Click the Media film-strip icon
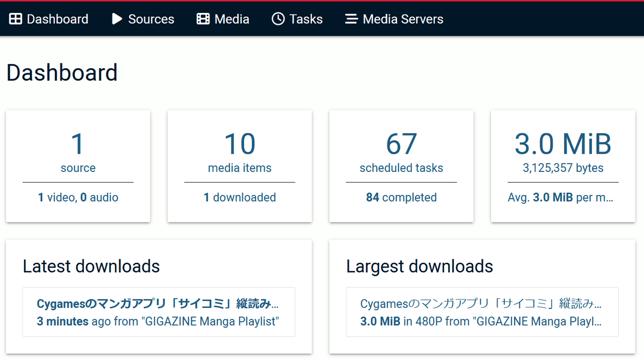644x360 pixels. (203, 19)
